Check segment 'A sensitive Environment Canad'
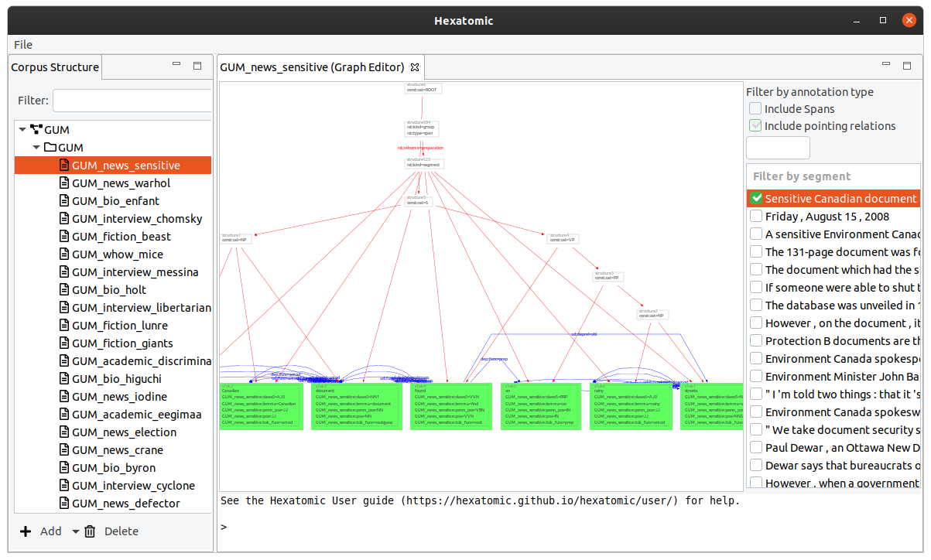This screenshot has width=931, height=560. coord(756,234)
